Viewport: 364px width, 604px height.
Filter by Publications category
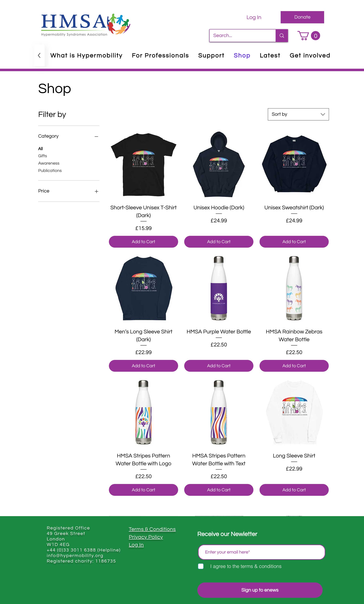[x=50, y=171]
